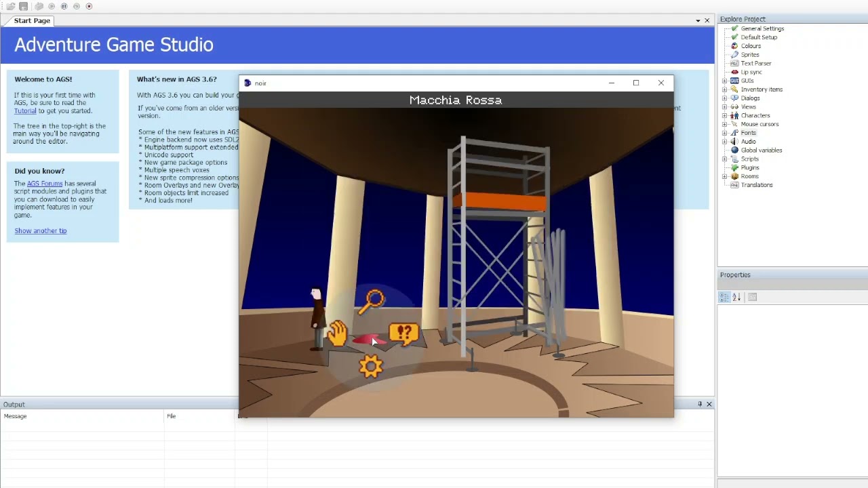Use the hand Interact icon in game

point(337,333)
